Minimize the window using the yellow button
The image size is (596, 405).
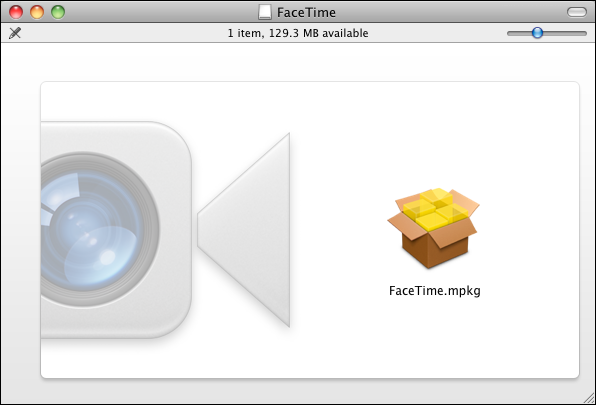pos(37,12)
